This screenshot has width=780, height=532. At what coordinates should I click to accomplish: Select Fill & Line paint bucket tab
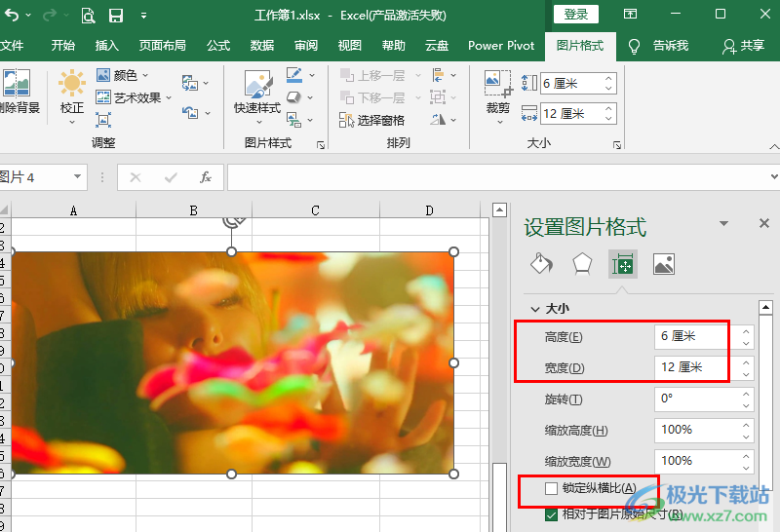point(541,263)
